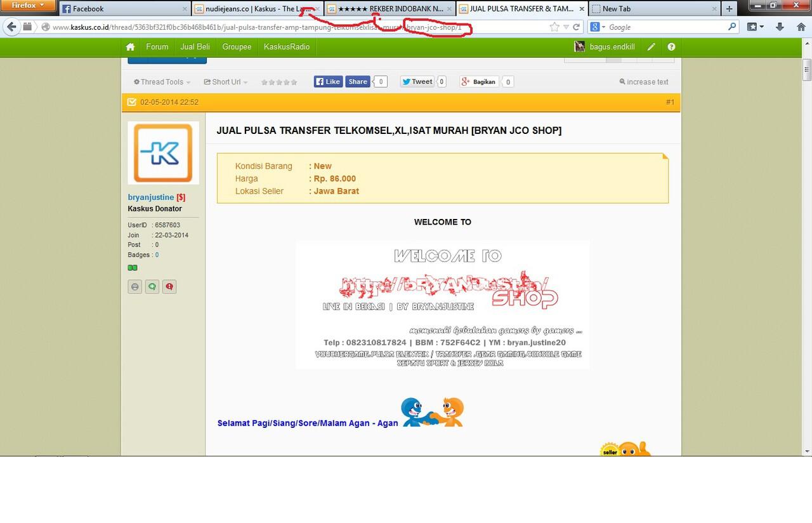Open URL history dropdown arrow

pyautogui.click(x=566, y=27)
